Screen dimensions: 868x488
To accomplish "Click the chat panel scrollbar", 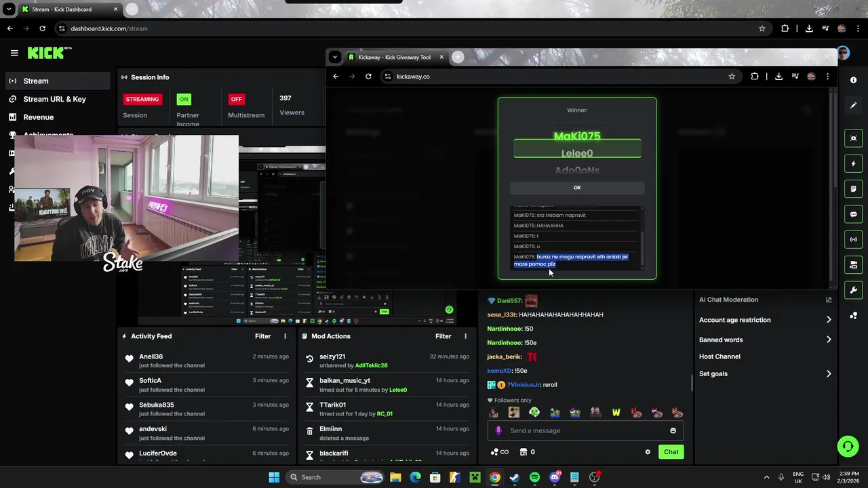I will pos(692,383).
